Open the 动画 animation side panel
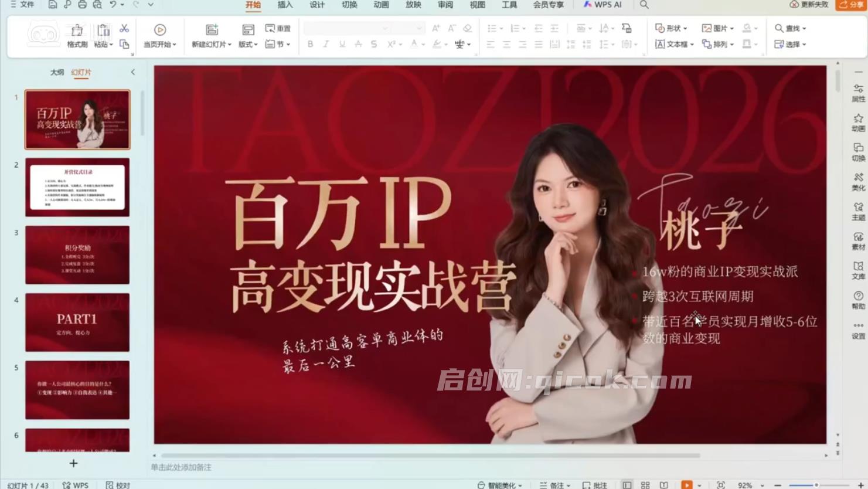The width and height of the screenshot is (868, 489). click(858, 123)
